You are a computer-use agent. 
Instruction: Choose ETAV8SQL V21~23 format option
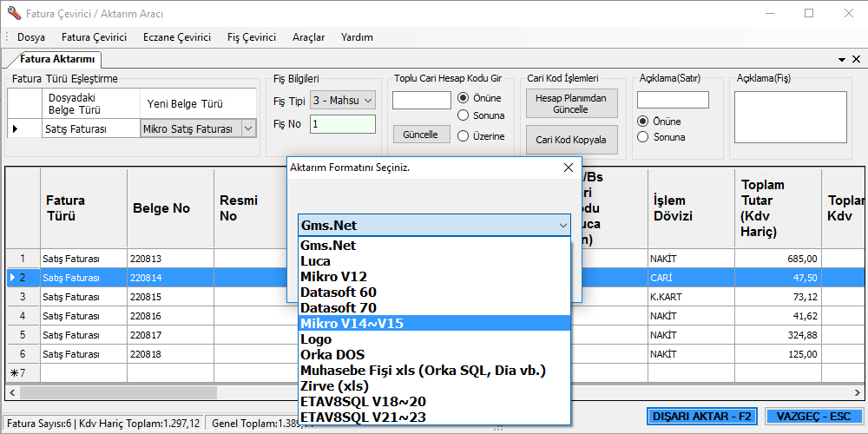(434, 417)
